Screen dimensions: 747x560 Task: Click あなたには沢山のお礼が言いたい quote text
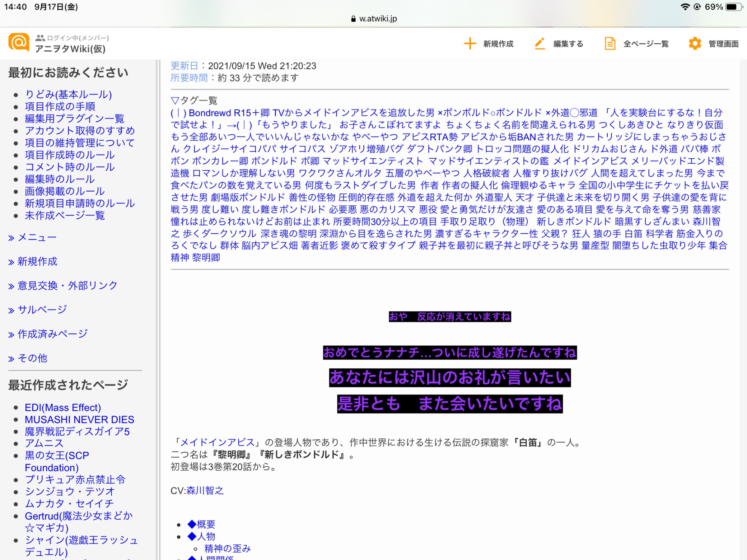[450, 378]
